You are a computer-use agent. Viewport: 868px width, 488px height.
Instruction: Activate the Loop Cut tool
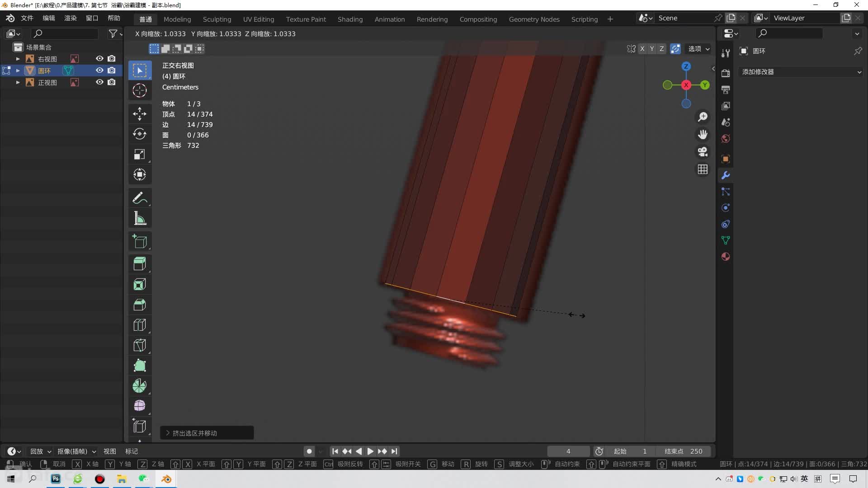click(140, 325)
